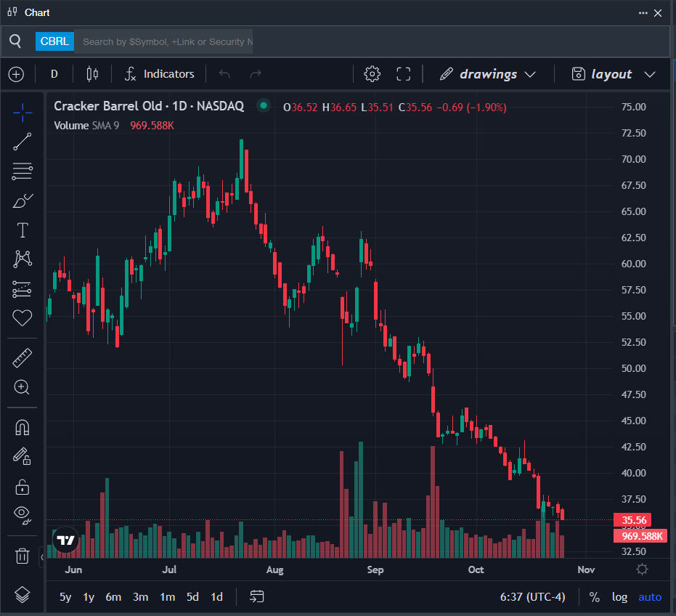Click the CBRL symbol button

tap(55, 41)
